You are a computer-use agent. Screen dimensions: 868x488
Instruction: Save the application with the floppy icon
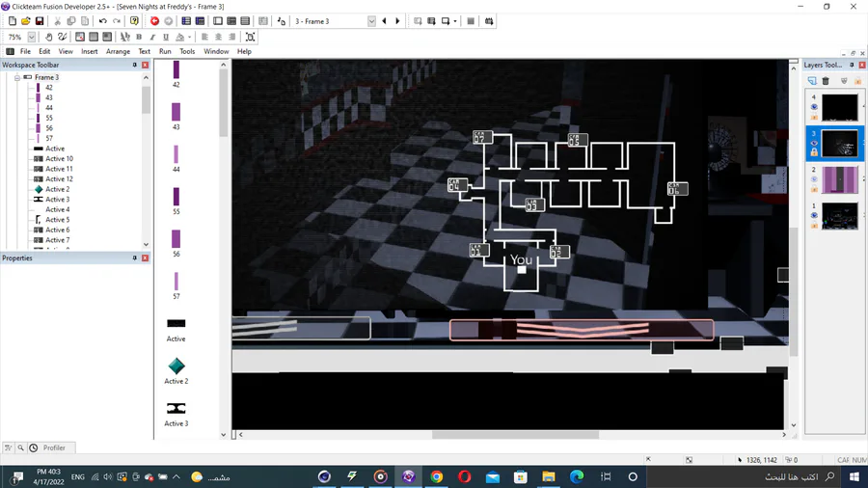click(x=40, y=21)
